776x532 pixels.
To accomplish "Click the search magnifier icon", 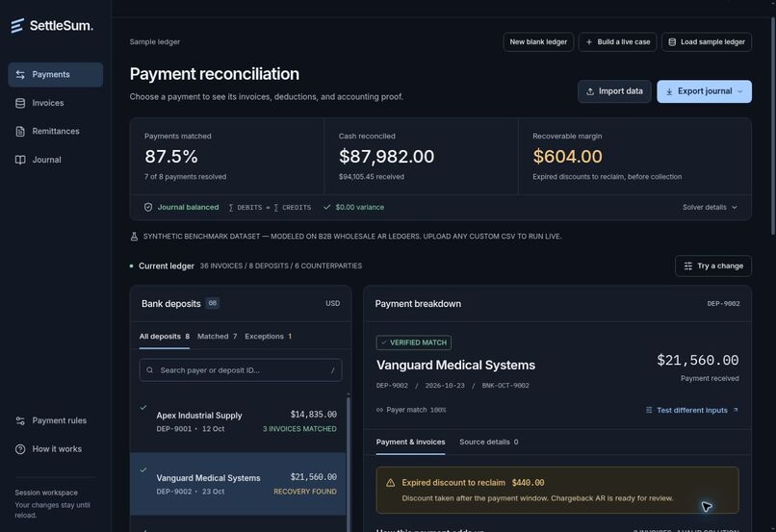I will tap(150, 369).
